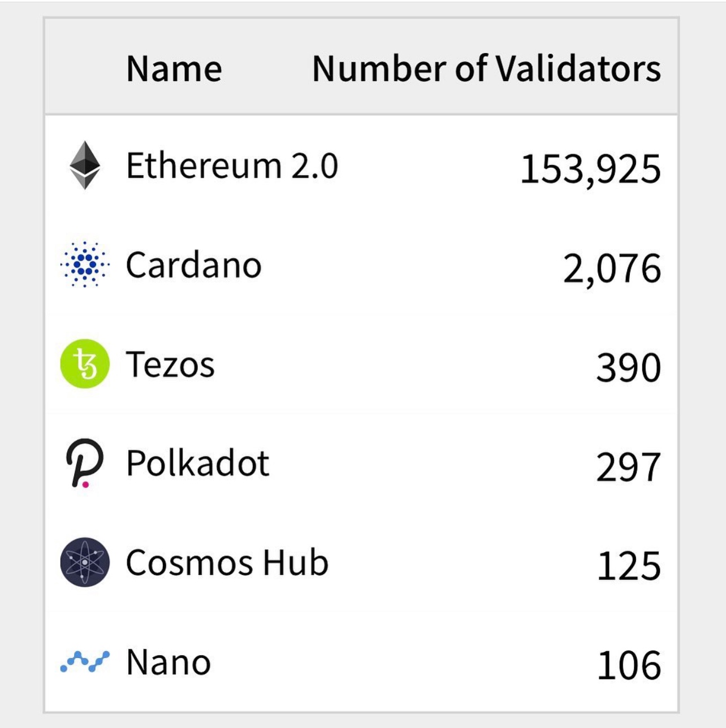Sort by the Name column header
Image resolution: width=726 pixels, height=728 pixels.
[x=174, y=68]
